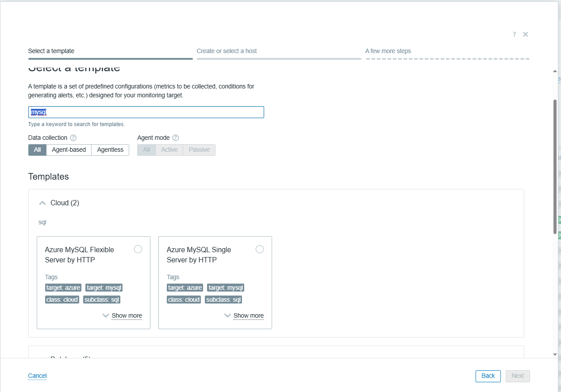Click the 'Data collection' label text

click(x=48, y=138)
